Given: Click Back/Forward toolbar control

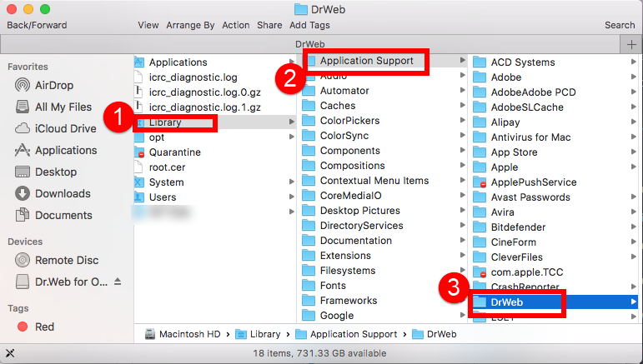Looking at the screenshot, I should [x=37, y=25].
